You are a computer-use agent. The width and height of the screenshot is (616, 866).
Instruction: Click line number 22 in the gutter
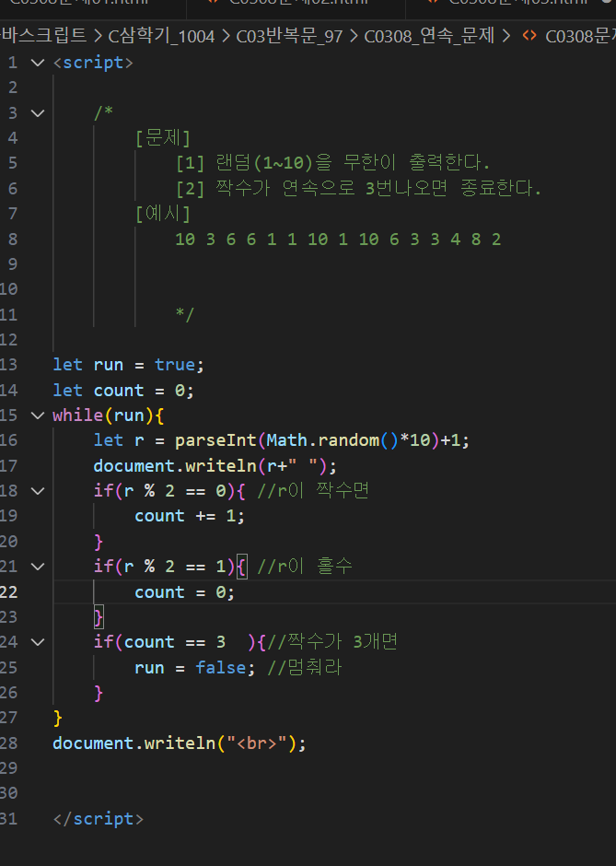[9, 592]
